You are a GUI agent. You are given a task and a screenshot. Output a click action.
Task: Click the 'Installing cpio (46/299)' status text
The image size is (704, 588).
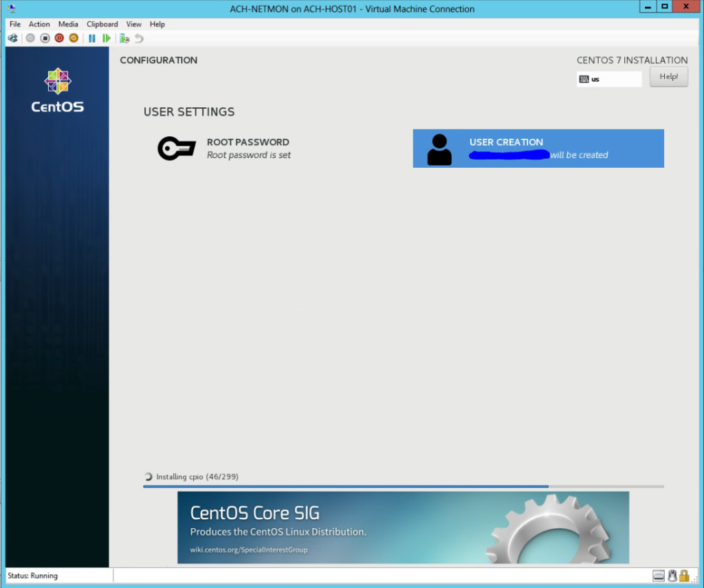coord(197,477)
